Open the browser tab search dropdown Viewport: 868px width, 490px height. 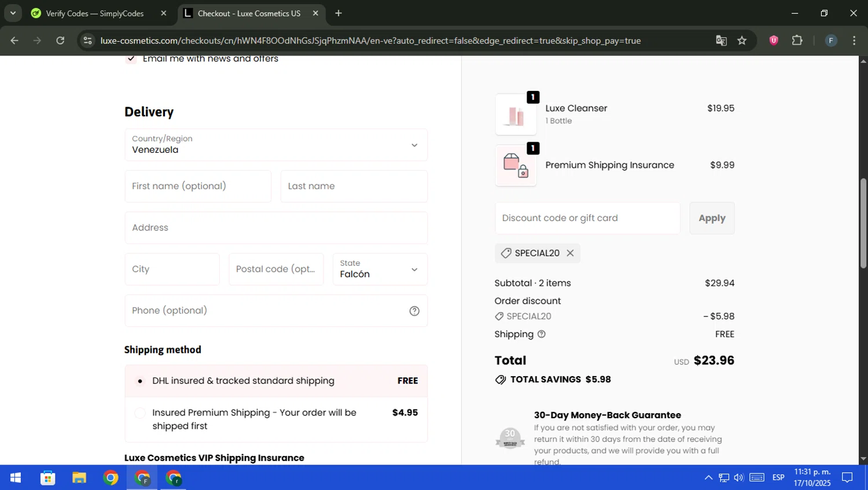click(x=13, y=13)
